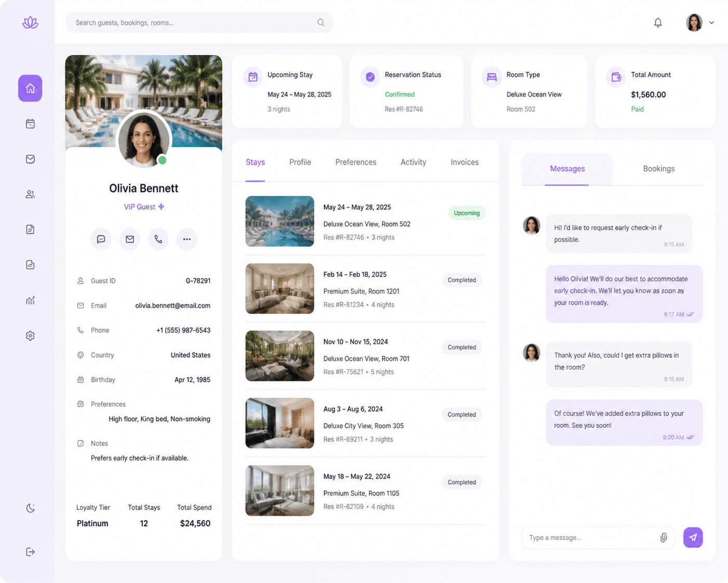Open notifications bell
The image size is (728, 583).
pos(658,22)
